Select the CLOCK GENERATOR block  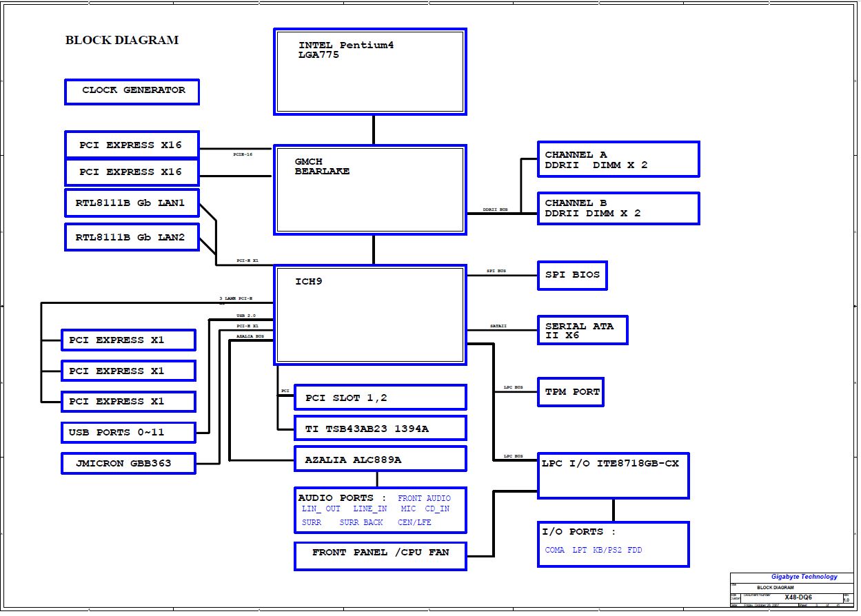coord(132,92)
